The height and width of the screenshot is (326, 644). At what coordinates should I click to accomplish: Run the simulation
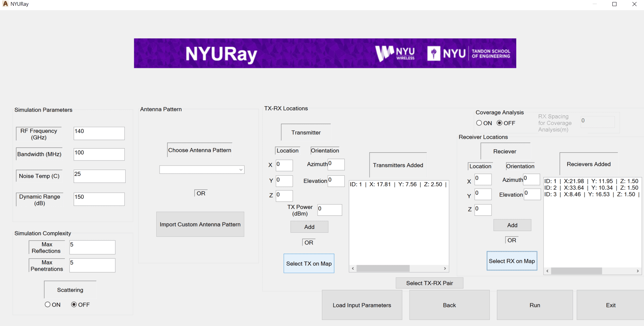click(535, 305)
